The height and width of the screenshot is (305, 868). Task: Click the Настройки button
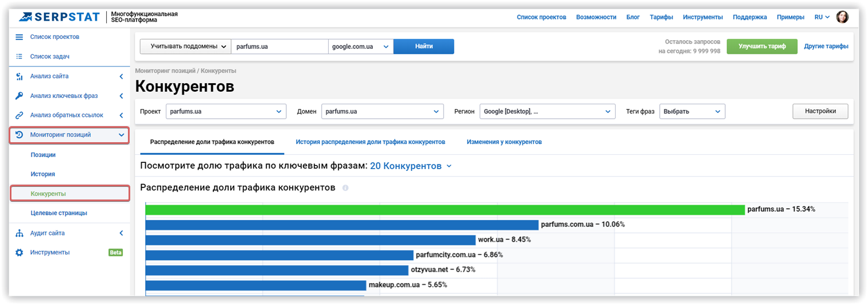tap(820, 111)
